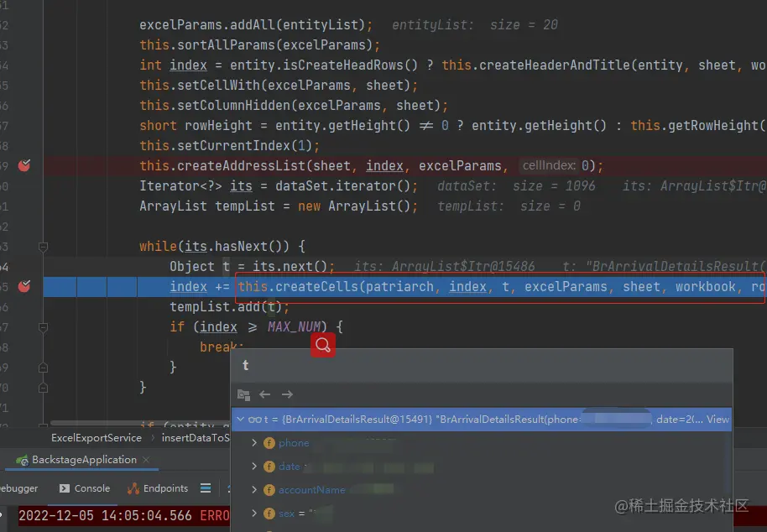Click the tempList.add(t) statement
Image resolution: width=767 pixels, height=532 pixels.
point(229,306)
